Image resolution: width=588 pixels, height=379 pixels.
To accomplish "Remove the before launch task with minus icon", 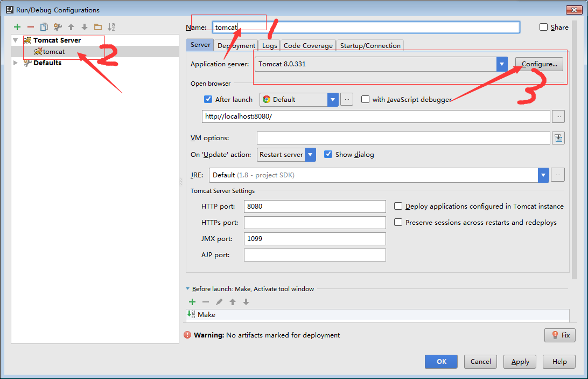I will coord(206,302).
